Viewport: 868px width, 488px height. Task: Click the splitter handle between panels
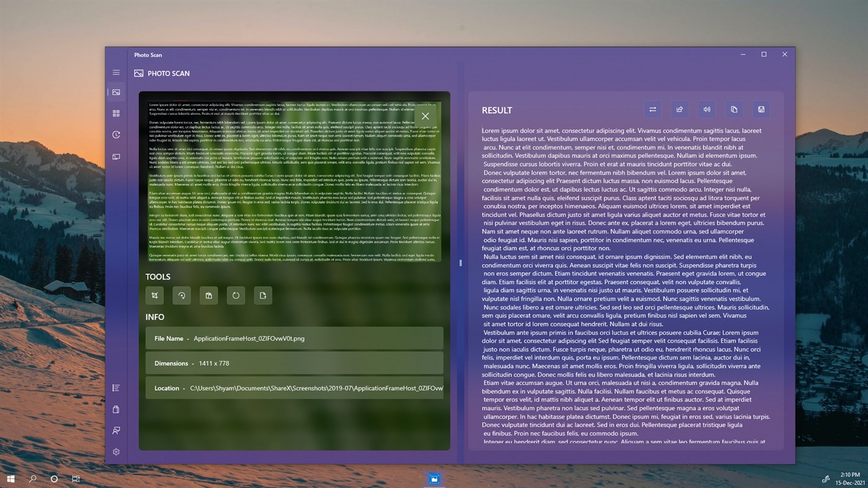pos(460,263)
